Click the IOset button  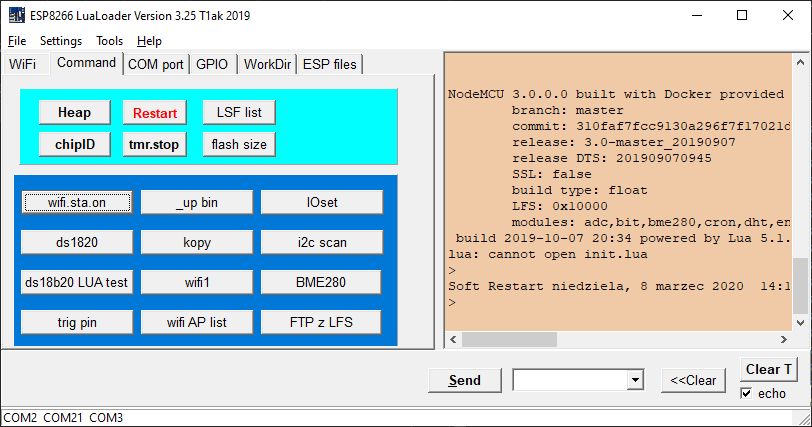pos(322,202)
